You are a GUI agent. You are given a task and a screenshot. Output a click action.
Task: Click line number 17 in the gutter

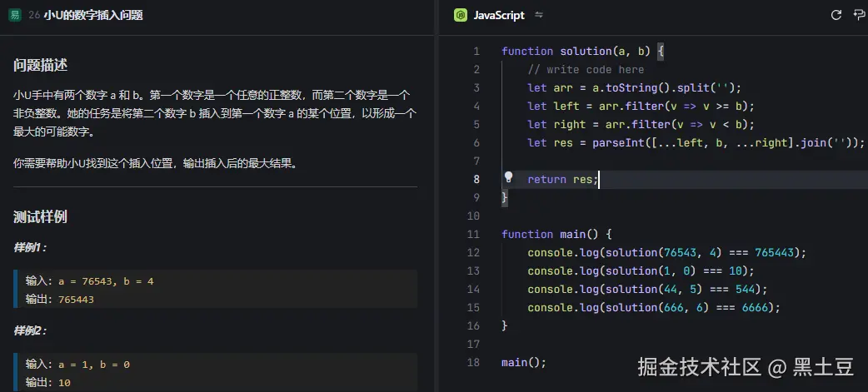coord(473,344)
